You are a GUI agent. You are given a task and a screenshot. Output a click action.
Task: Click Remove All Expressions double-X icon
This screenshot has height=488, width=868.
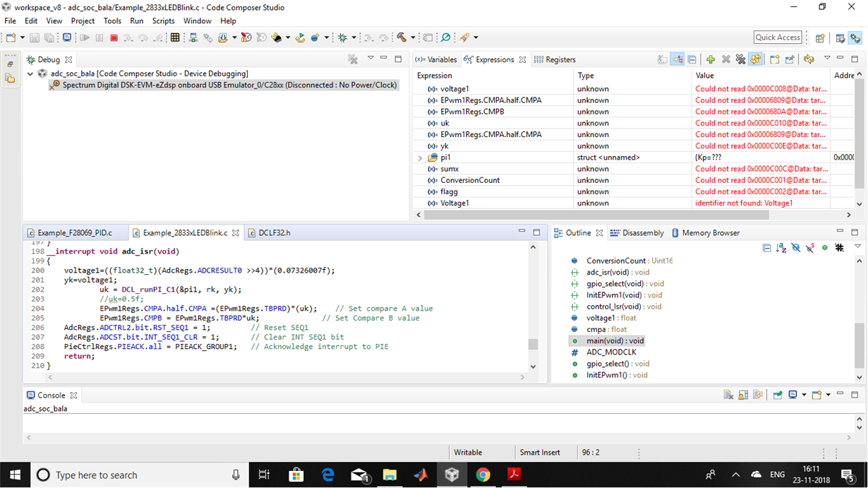tap(740, 59)
